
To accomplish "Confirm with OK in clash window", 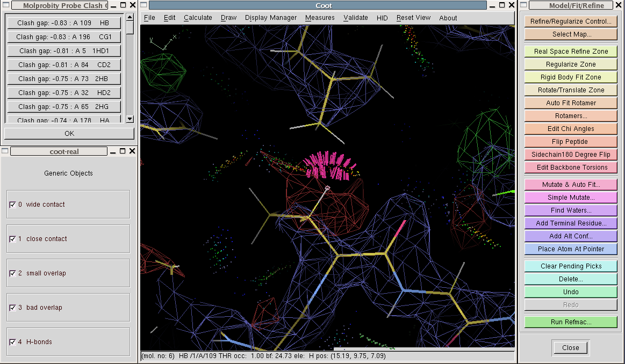I will 69,133.
